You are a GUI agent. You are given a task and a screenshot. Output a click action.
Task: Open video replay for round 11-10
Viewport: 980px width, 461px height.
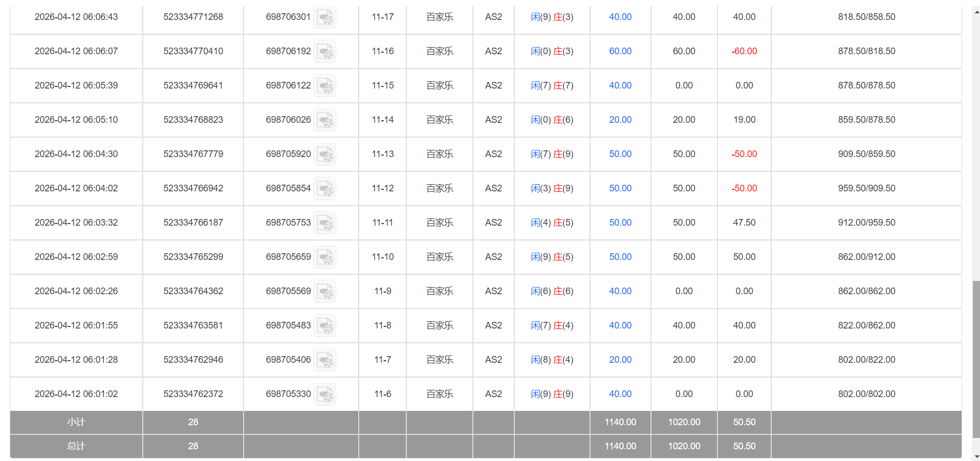coord(325,257)
